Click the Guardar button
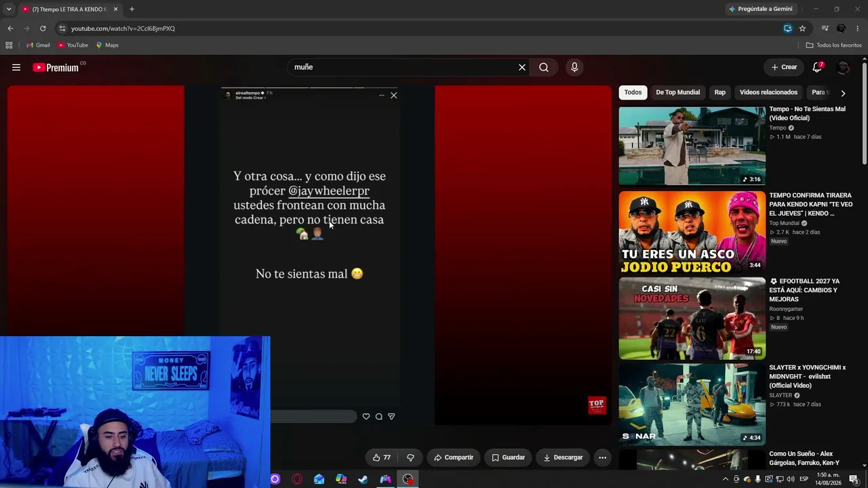 click(x=508, y=457)
